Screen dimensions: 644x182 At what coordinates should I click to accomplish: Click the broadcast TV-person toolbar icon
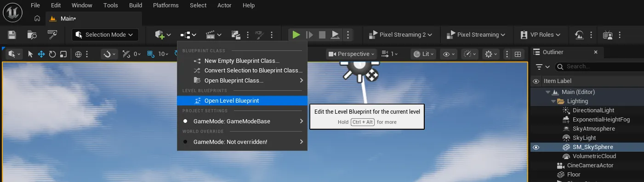pyautogui.click(x=608, y=35)
